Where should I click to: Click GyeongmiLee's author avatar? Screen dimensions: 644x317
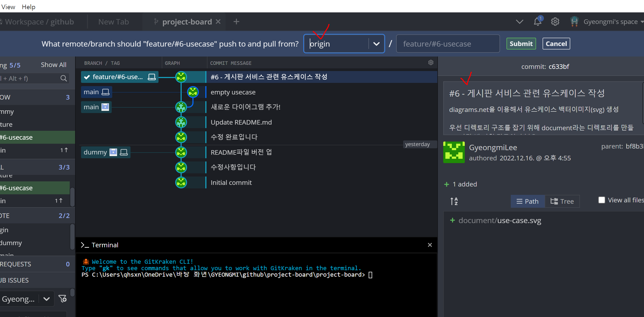(454, 152)
